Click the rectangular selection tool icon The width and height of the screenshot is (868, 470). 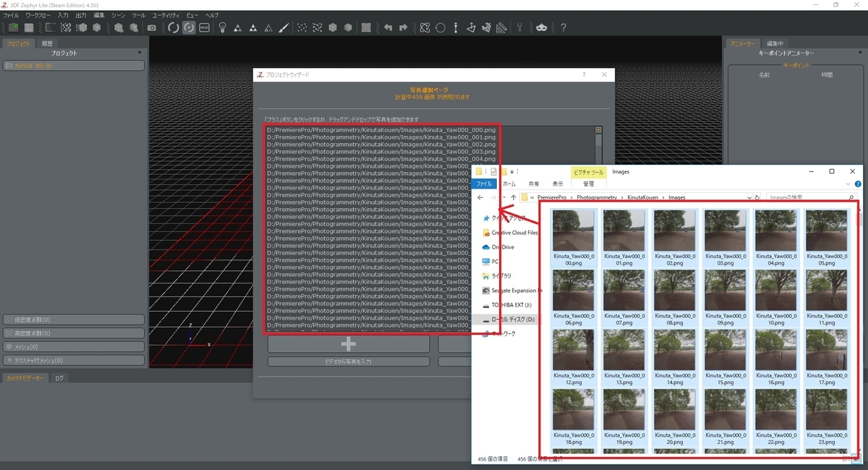click(51, 27)
